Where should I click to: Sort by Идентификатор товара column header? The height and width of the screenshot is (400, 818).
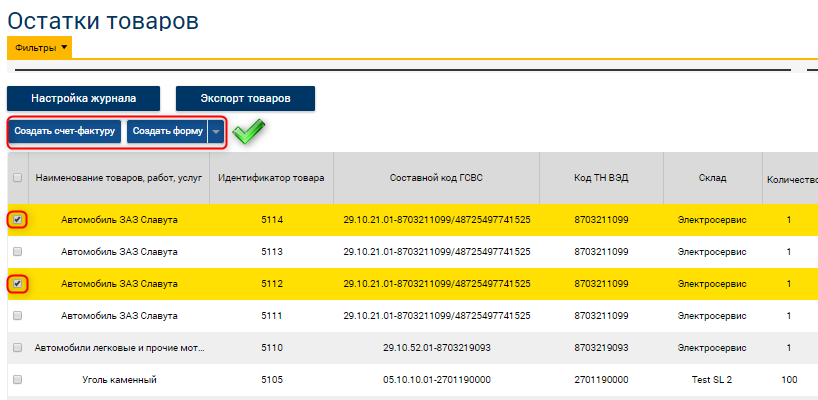[271, 178]
